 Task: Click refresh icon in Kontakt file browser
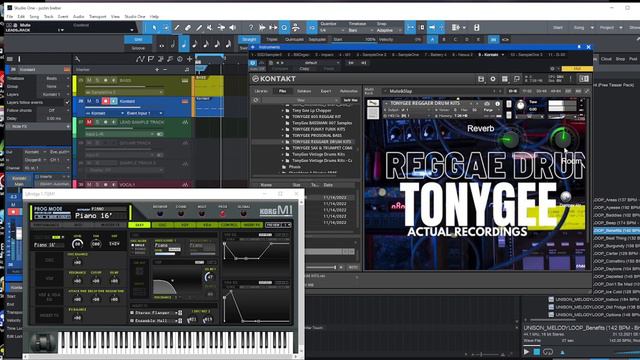(x=256, y=100)
